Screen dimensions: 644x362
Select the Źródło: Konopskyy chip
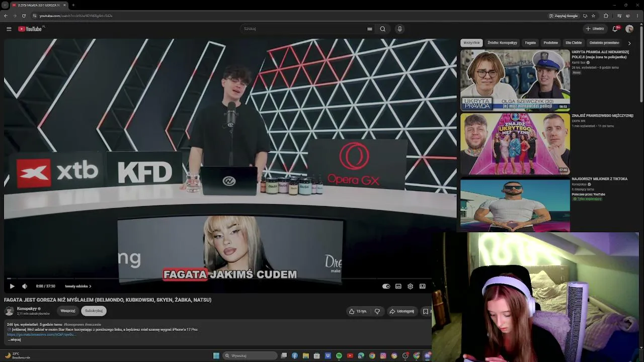point(502,43)
